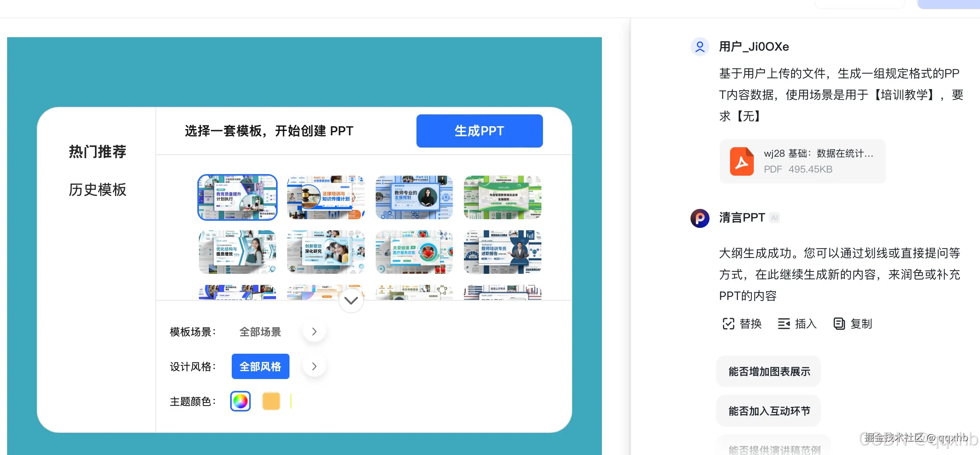
Task: Select the 法律培训与知识传播计划 template
Action: tap(325, 197)
